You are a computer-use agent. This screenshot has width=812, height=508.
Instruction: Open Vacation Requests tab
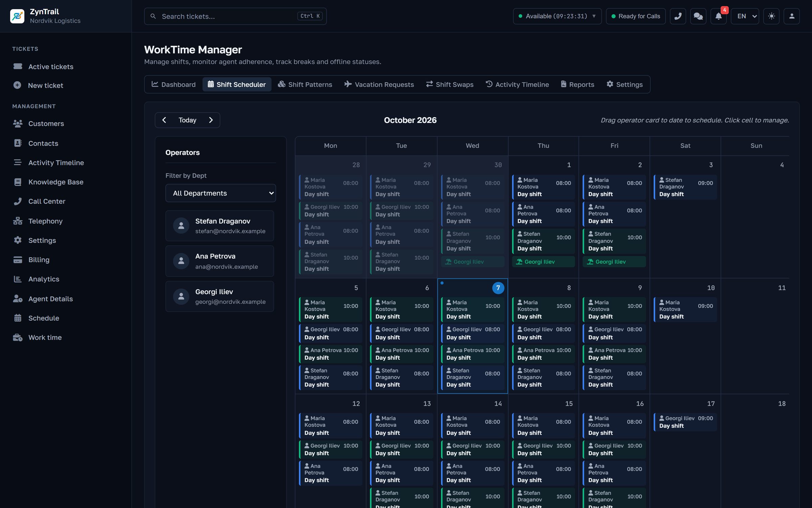click(379, 84)
